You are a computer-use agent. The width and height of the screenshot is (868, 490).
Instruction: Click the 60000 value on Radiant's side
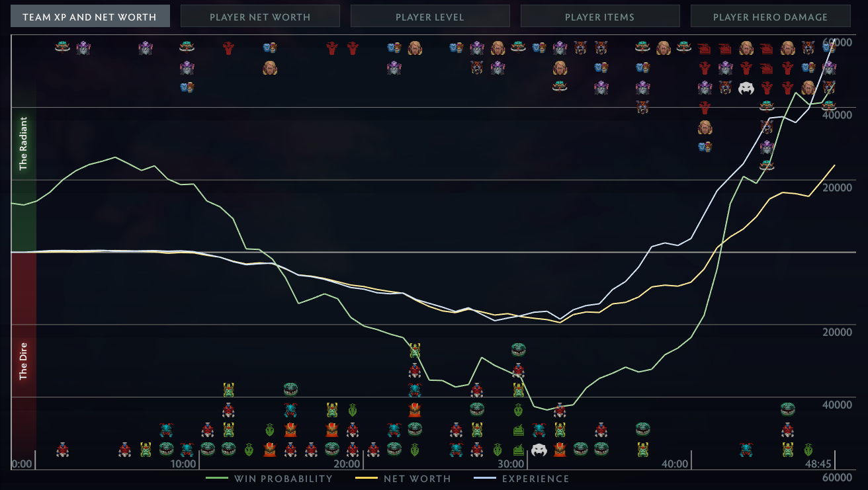click(x=837, y=42)
